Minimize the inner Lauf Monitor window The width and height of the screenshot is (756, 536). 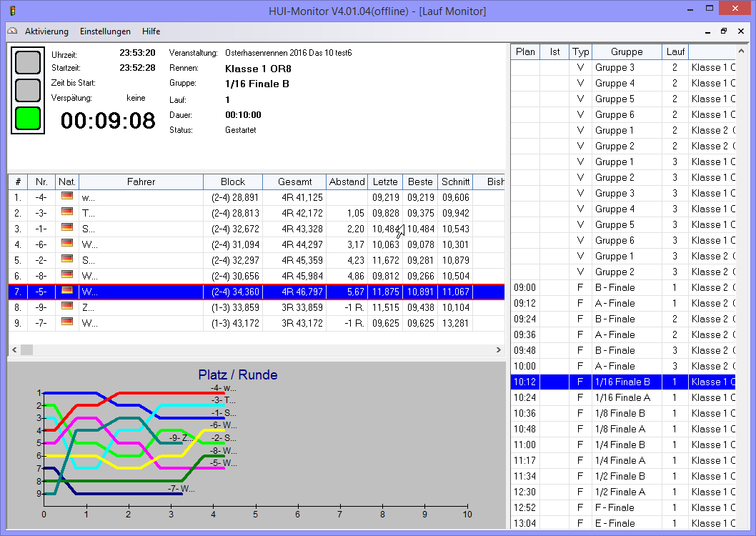(x=707, y=31)
